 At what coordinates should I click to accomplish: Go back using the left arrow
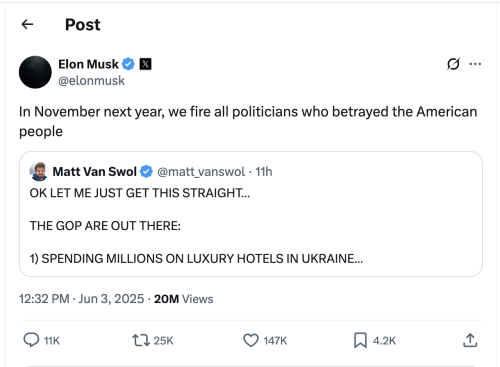click(x=27, y=24)
